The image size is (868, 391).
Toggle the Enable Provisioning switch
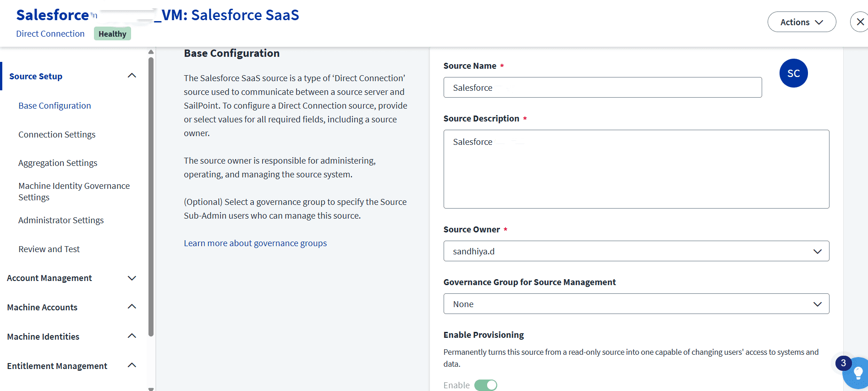[x=486, y=385]
